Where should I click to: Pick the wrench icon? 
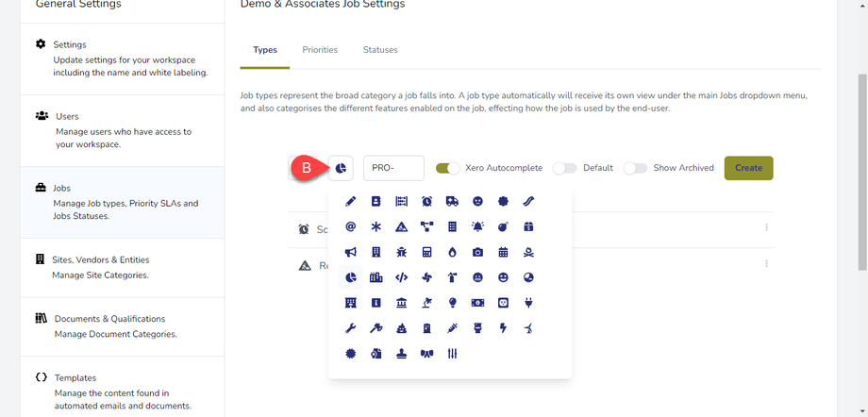point(351,328)
